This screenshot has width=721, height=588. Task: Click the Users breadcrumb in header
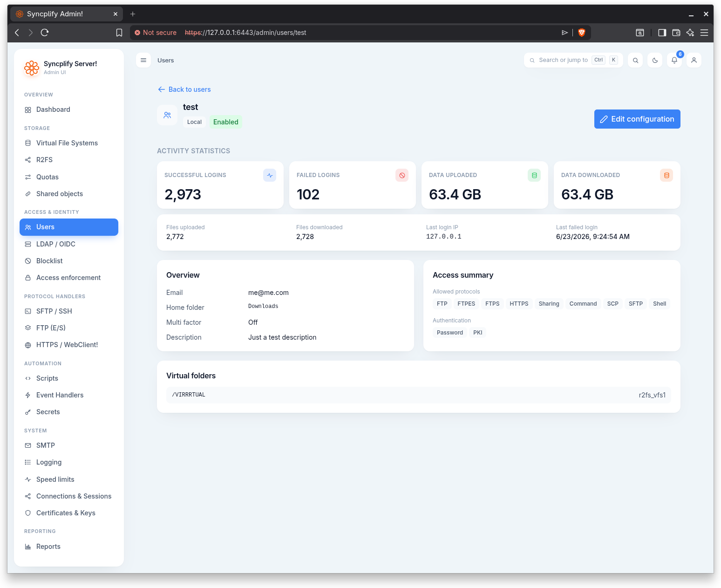tap(166, 60)
